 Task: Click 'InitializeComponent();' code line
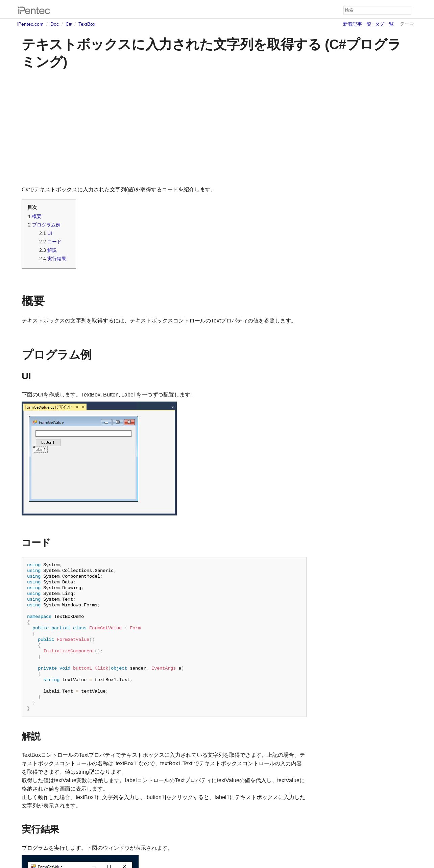[73, 651]
